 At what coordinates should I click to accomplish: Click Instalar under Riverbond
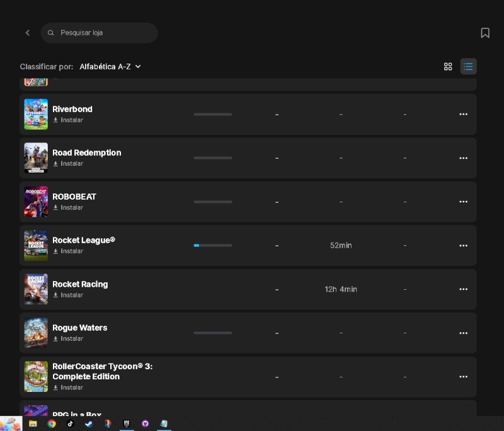68,120
